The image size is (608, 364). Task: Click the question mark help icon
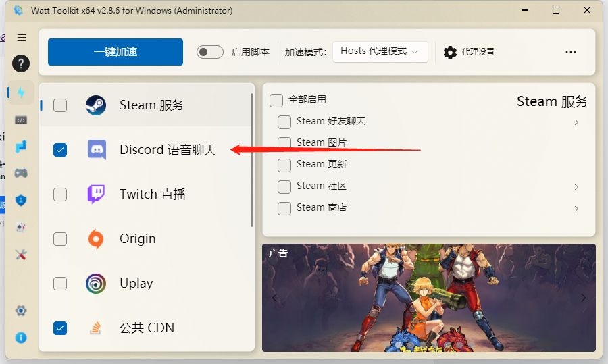tap(21, 63)
